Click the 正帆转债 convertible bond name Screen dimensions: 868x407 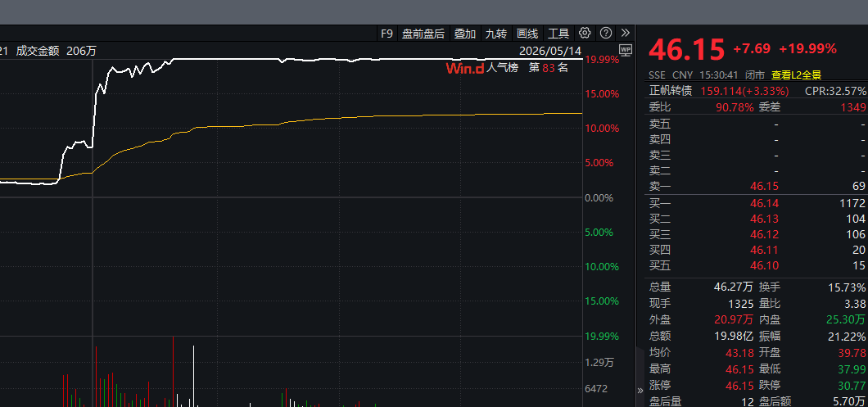tap(671, 90)
